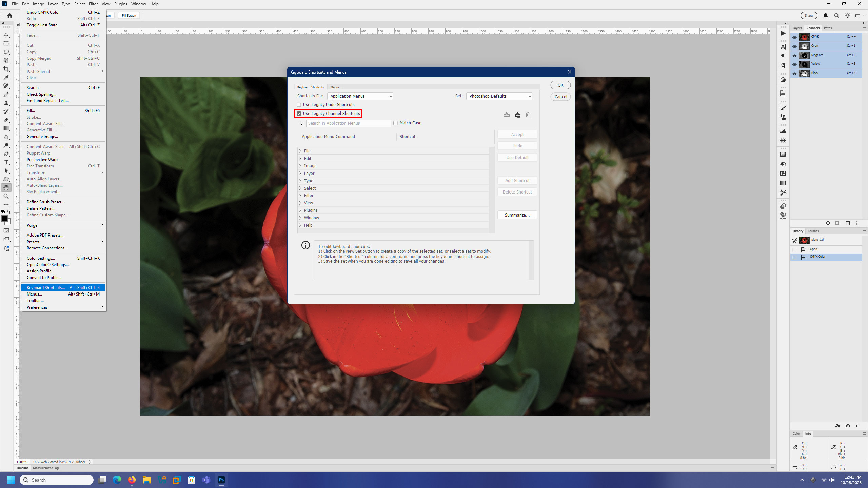Switch to the Menus tab in dialog
The image size is (868, 488).
click(x=335, y=87)
